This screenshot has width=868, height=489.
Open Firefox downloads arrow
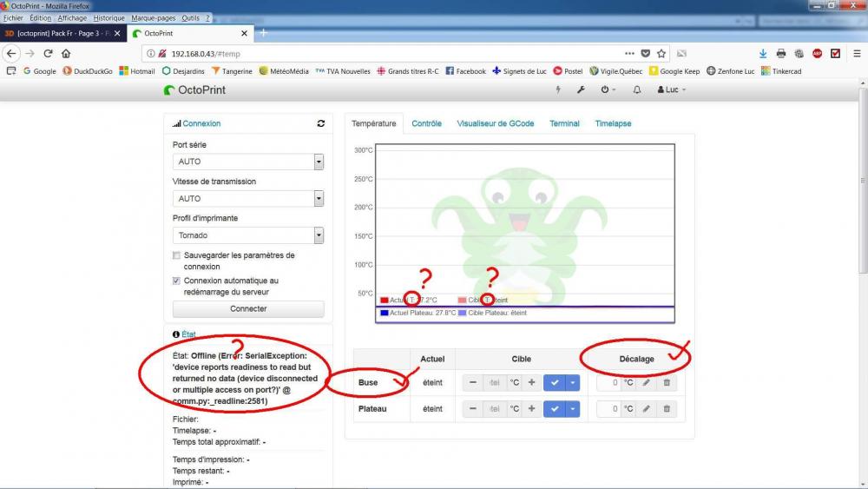tap(763, 54)
